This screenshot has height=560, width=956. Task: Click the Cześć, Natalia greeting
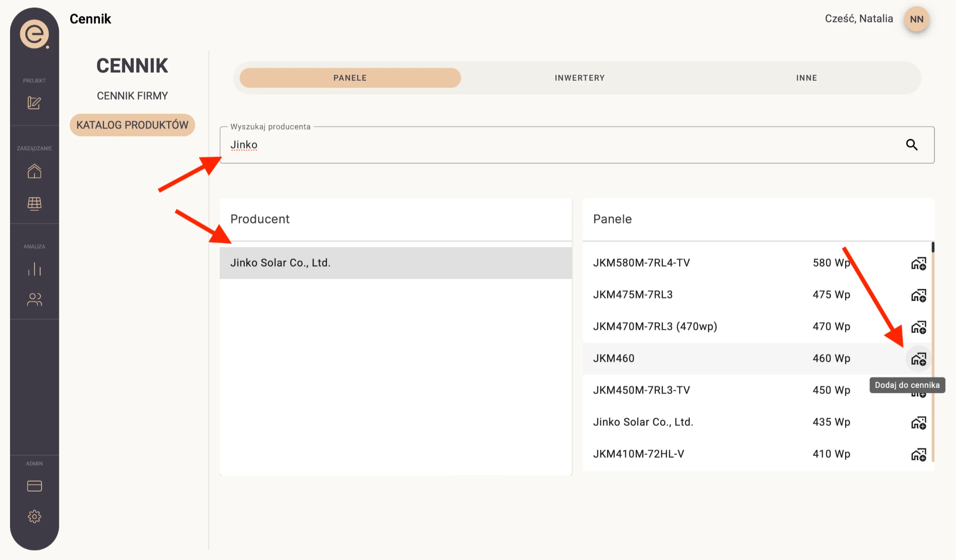coord(859,19)
